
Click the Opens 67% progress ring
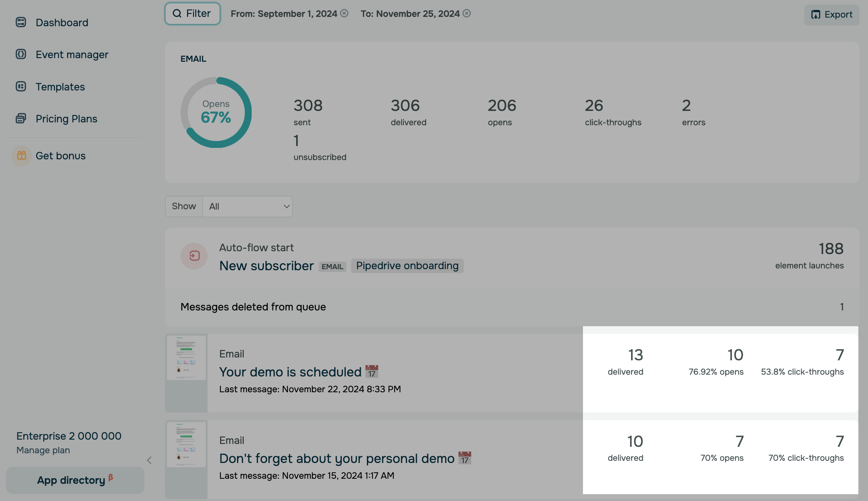216,112
